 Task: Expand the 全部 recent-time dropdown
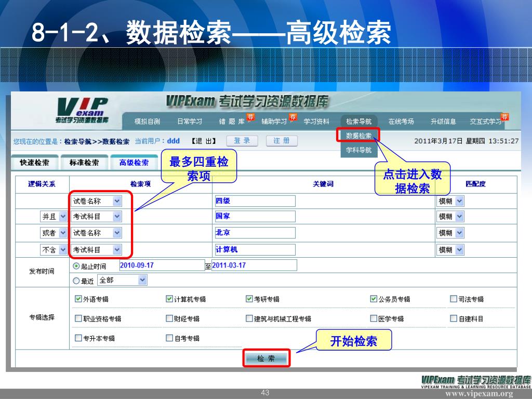click(x=142, y=280)
